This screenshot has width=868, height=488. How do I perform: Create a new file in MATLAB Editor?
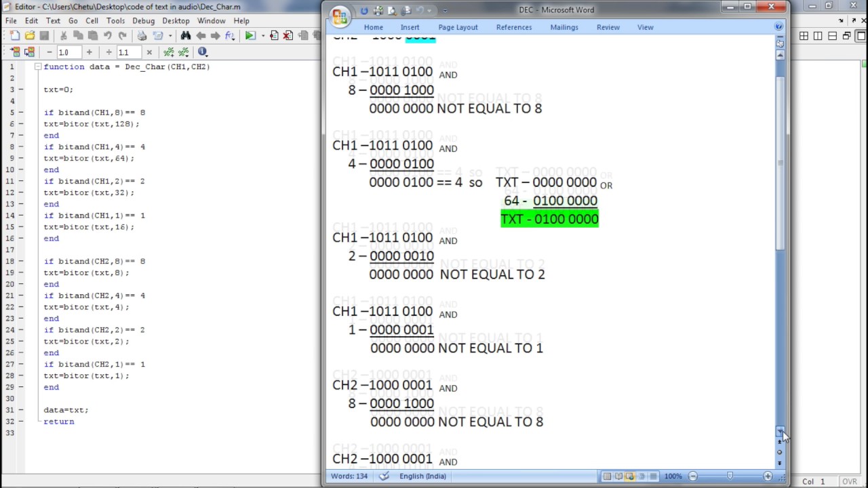(x=15, y=36)
